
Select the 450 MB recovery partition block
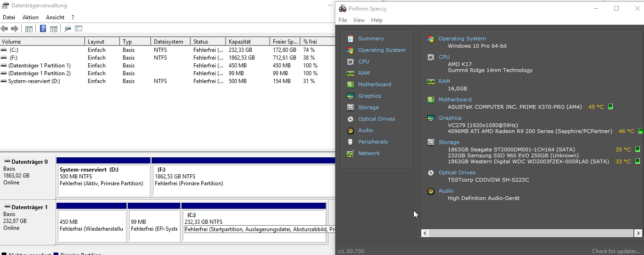click(91, 222)
